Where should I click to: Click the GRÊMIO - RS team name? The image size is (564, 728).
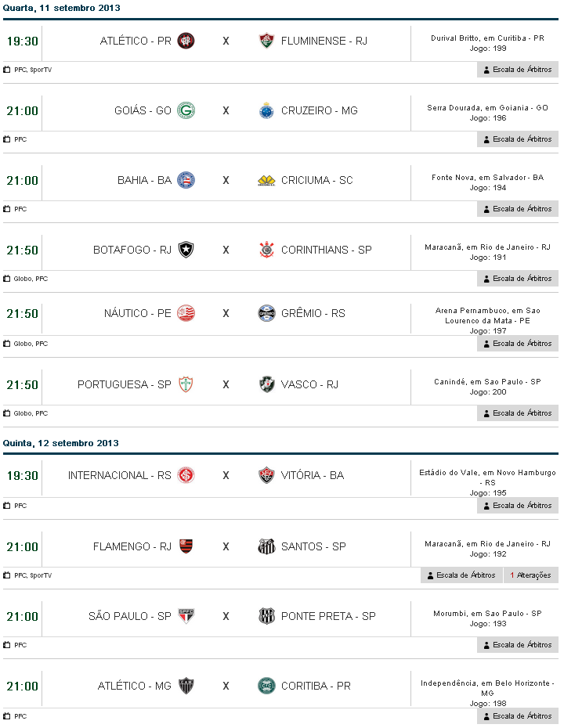coord(313,313)
